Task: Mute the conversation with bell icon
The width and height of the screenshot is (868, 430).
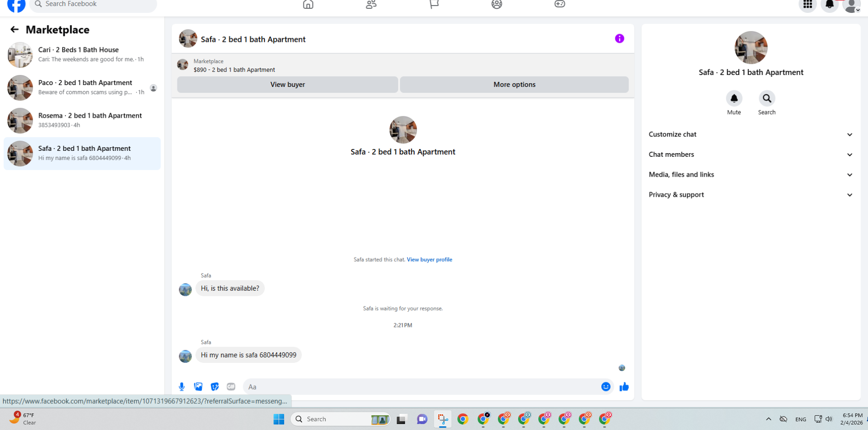Action: (x=734, y=98)
